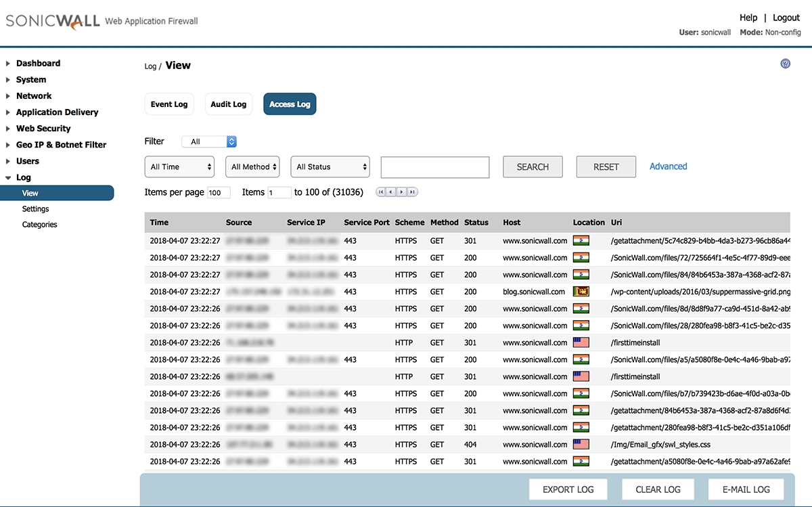The image size is (812, 507).
Task: Expand the Dashboard menu section
Action: coord(38,63)
